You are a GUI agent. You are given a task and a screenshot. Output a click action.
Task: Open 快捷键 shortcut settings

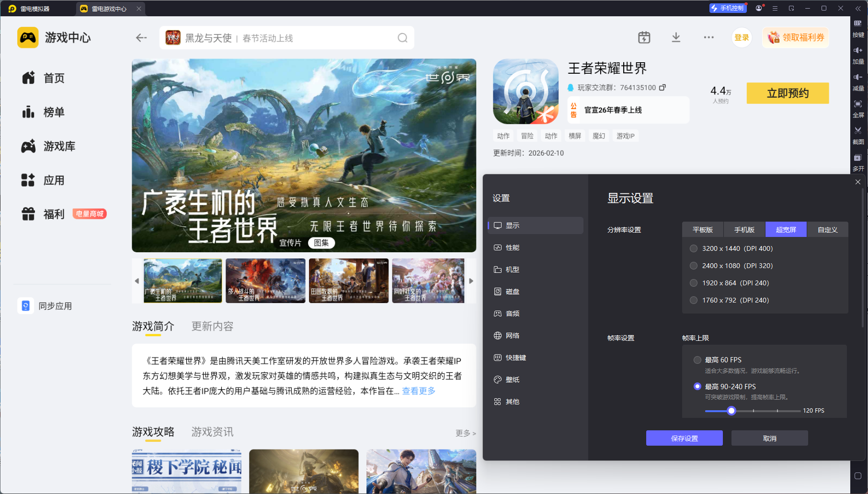pyautogui.click(x=536, y=358)
